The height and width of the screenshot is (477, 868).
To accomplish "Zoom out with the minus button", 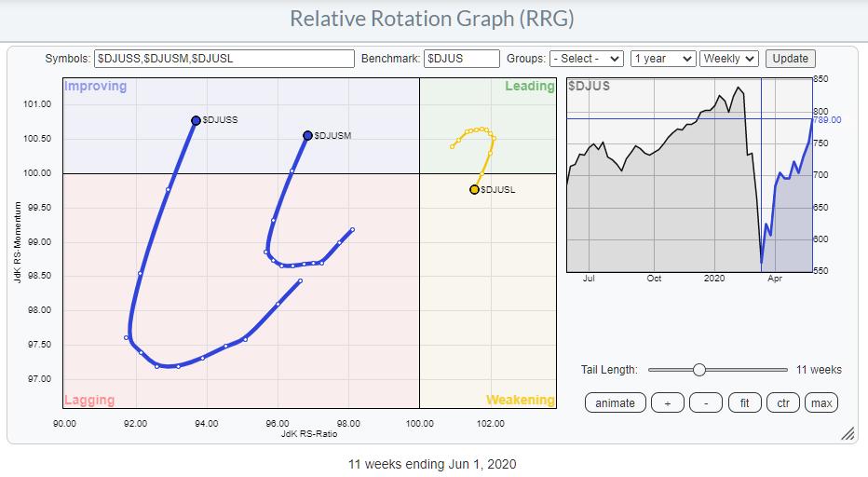I will pos(707,403).
